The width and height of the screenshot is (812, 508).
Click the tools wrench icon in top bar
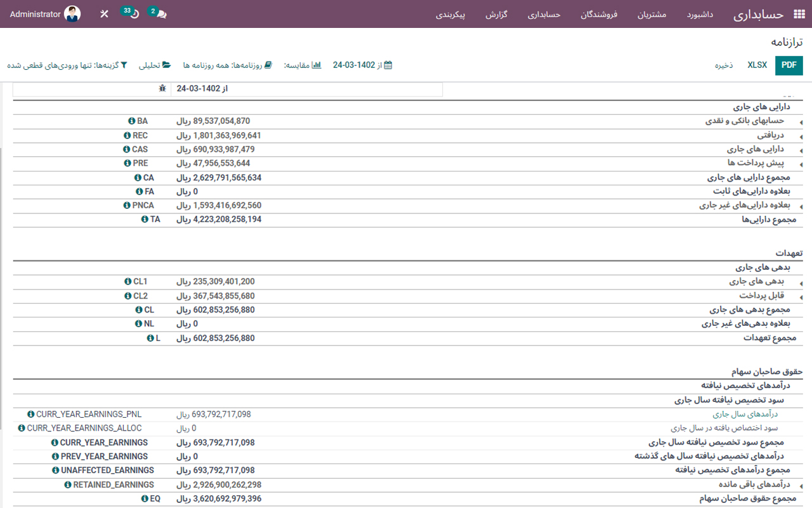tap(105, 13)
